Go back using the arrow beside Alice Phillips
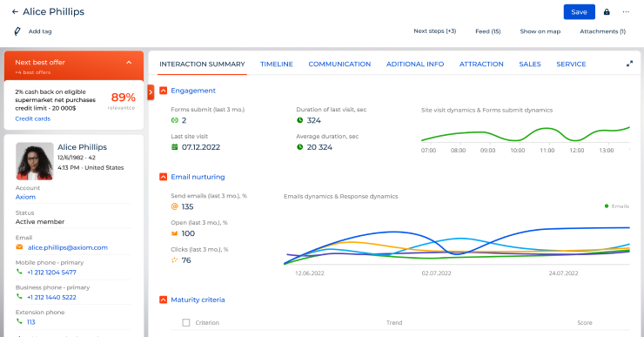The width and height of the screenshot is (644, 337). click(x=15, y=12)
